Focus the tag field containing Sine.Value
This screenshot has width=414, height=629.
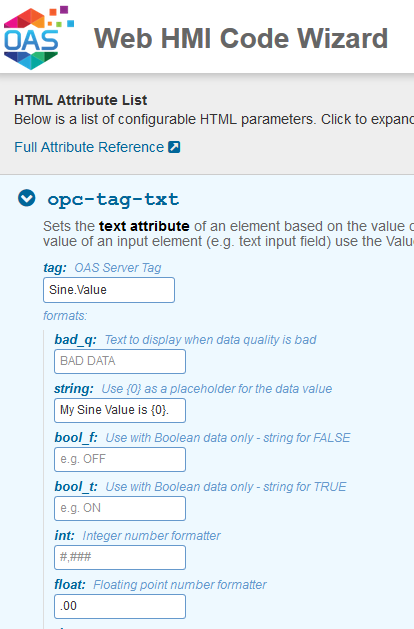coord(109,290)
